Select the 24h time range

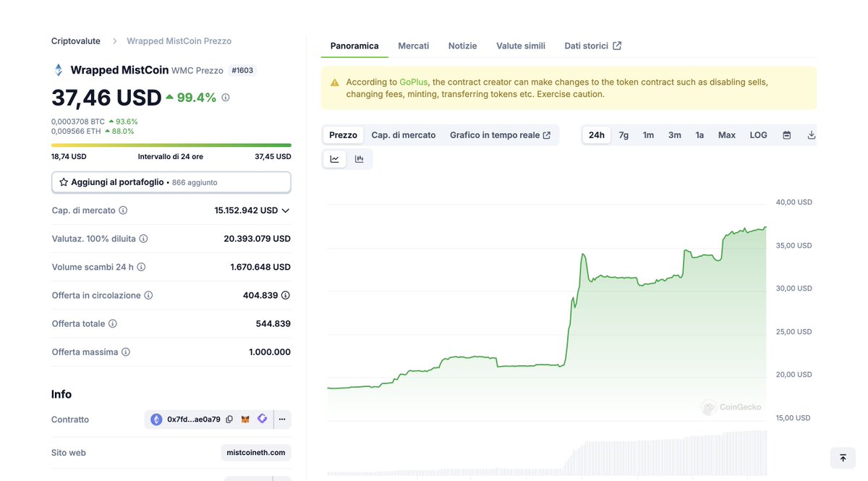(x=597, y=135)
